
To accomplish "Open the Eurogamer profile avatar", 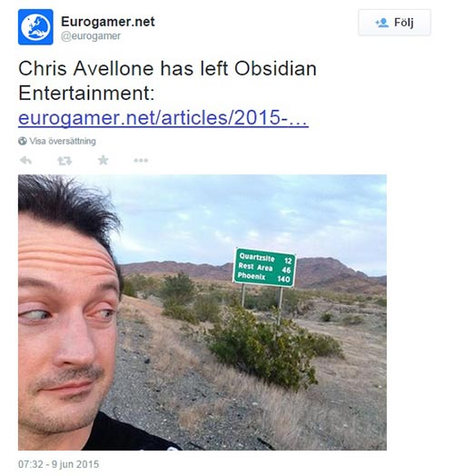I will click(35, 27).
